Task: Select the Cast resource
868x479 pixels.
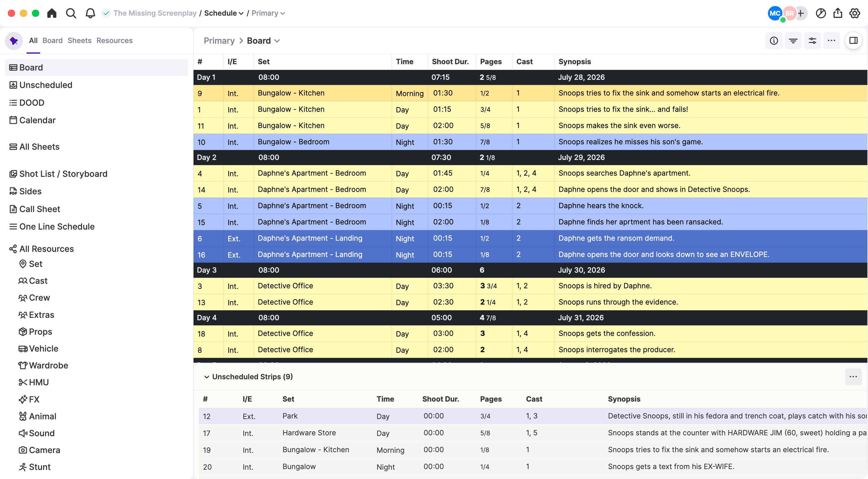Action: coord(38,280)
